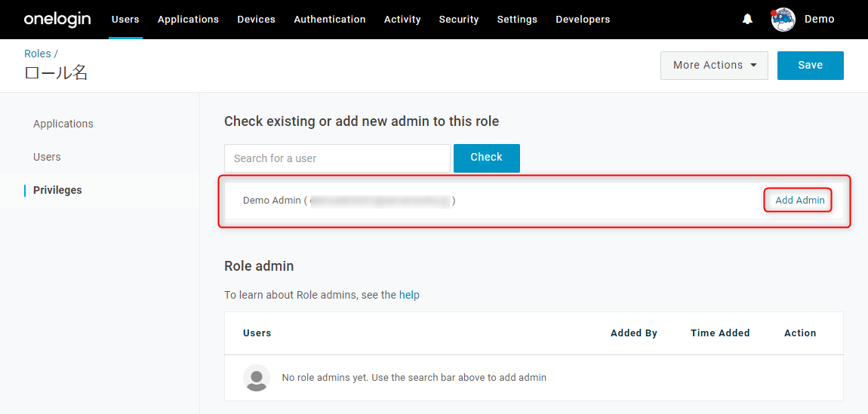Viewport: 868px width, 414px height.
Task: Open the Developers menu
Action: (x=583, y=20)
